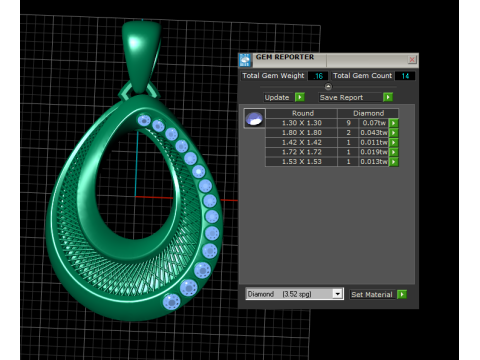Click the 0.013tw weight cell
Image resolution: width=480 pixels, height=360 pixels.
[x=374, y=162]
